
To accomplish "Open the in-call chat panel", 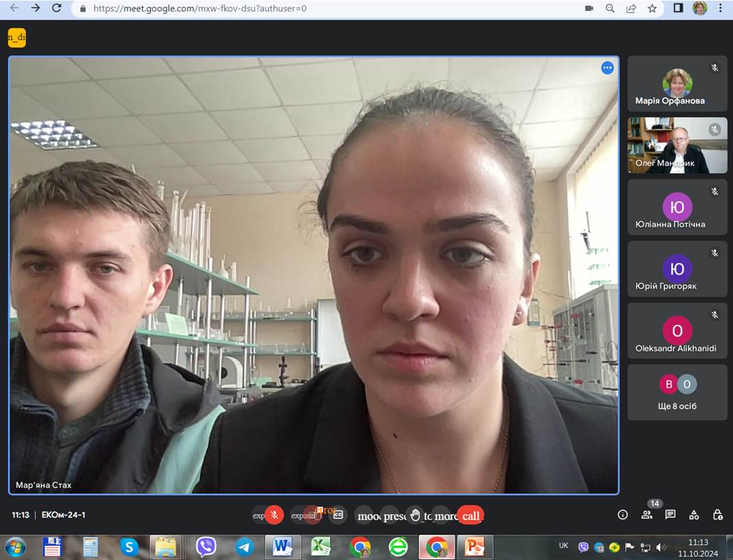I will (670, 515).
